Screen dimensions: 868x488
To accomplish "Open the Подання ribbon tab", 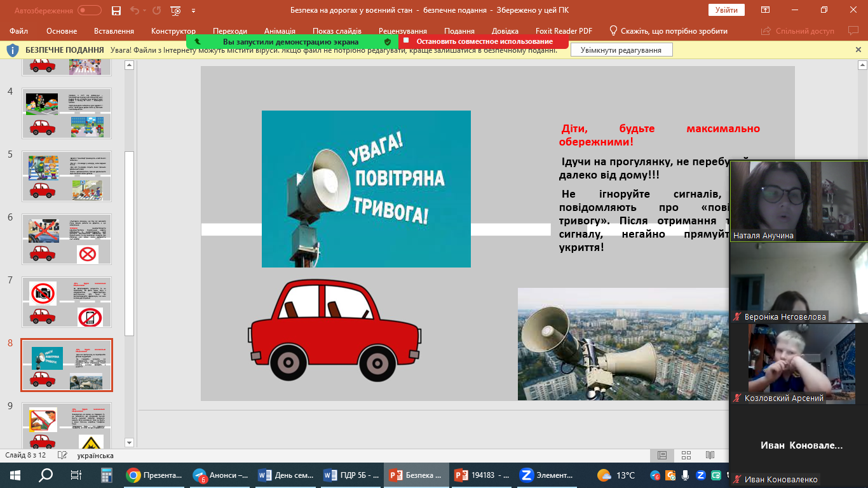I will click(x=459, y=31).
